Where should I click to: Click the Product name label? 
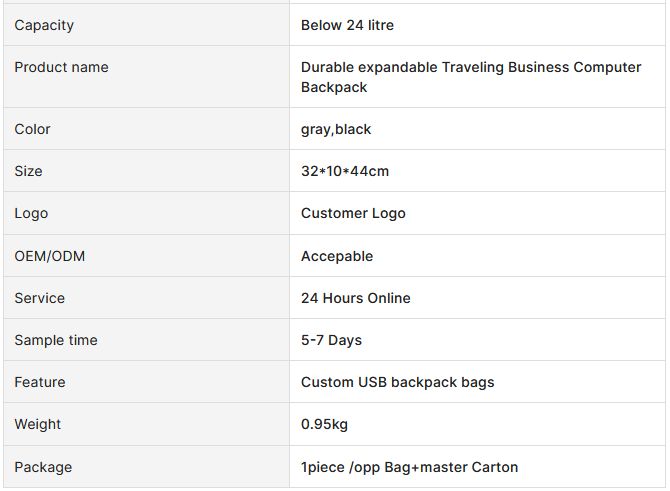pyautogui.click(x=62, y=67)
